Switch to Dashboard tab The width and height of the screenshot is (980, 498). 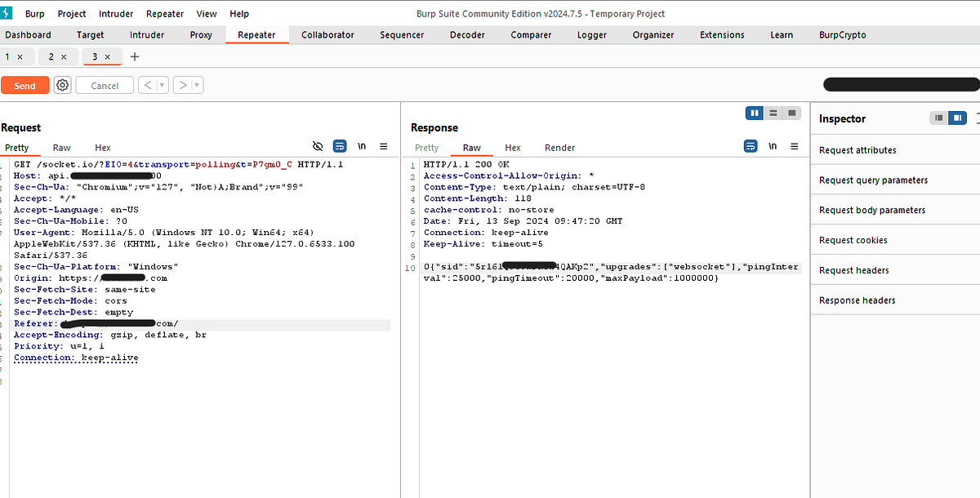pyautogui.click(x=28, y=35)
